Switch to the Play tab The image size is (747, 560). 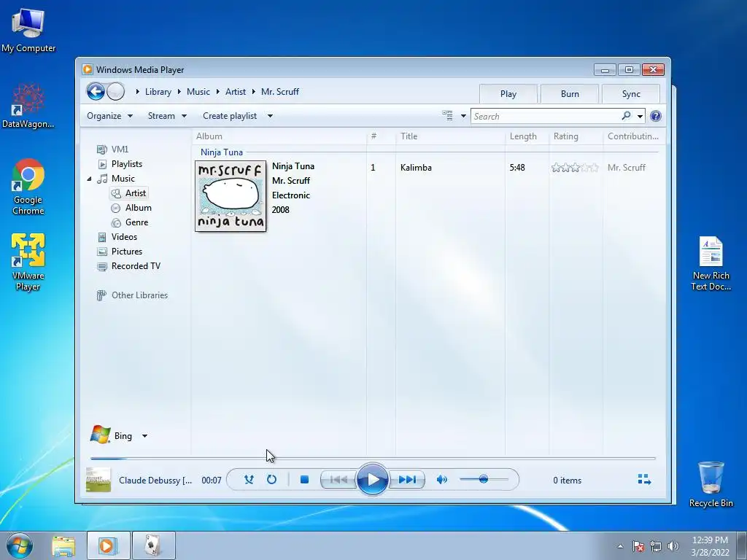coord(508,94)
